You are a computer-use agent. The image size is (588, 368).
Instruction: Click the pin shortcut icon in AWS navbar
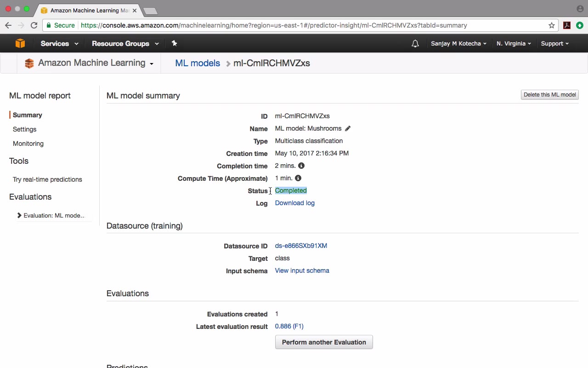click(174, 43)
